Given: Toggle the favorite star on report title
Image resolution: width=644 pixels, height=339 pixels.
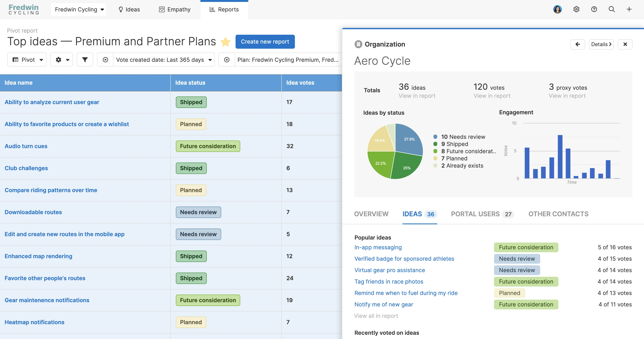Looking at the screenshot, I should point(225,42).
